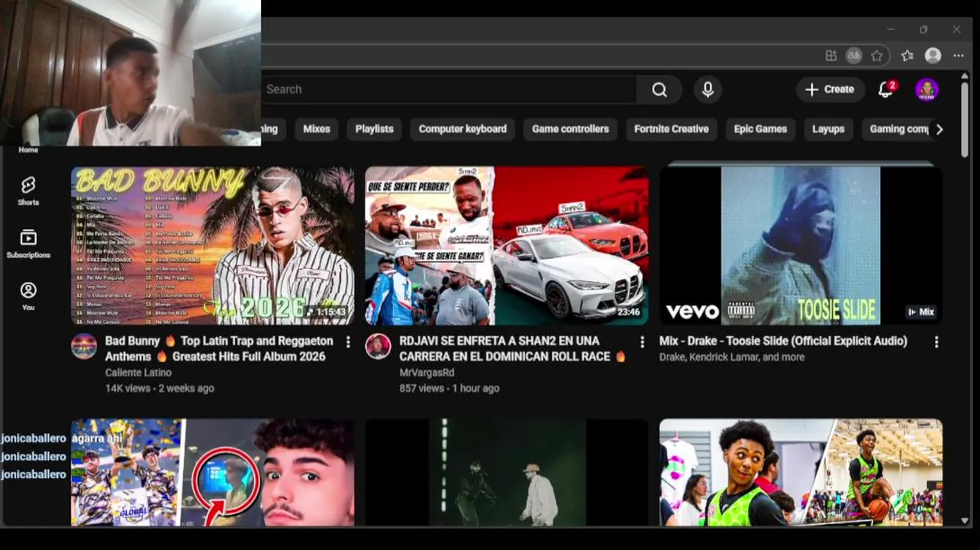Bookmark page with browser star icon

(x=877, y=56)
